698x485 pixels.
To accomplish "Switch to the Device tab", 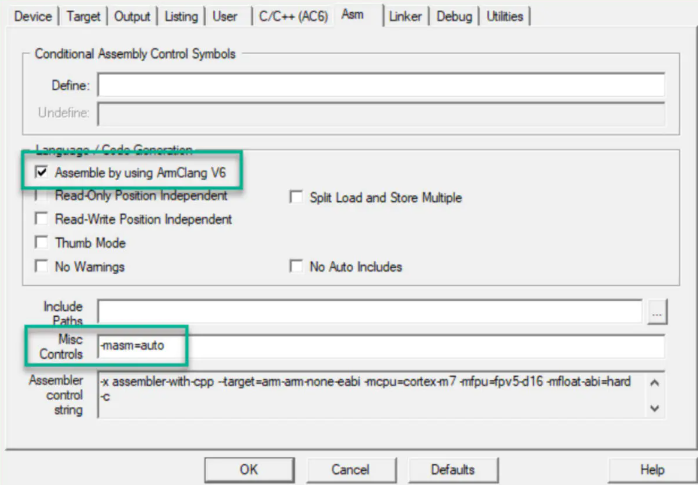I will 31,16.
